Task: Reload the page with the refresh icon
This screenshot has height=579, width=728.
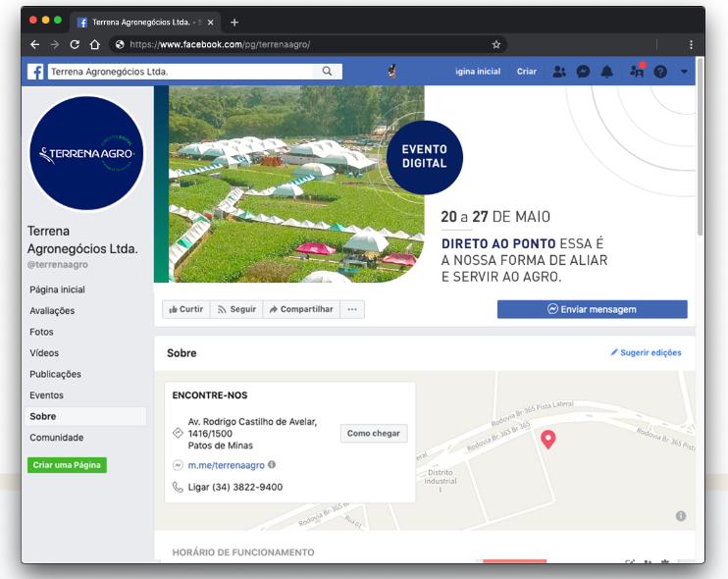Action: tap(75, 44)
